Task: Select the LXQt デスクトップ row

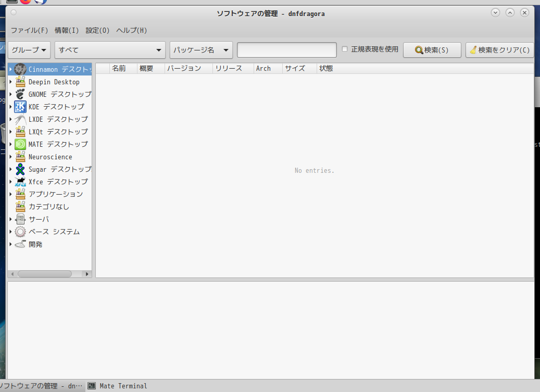Action: click(x=50, y=132)
